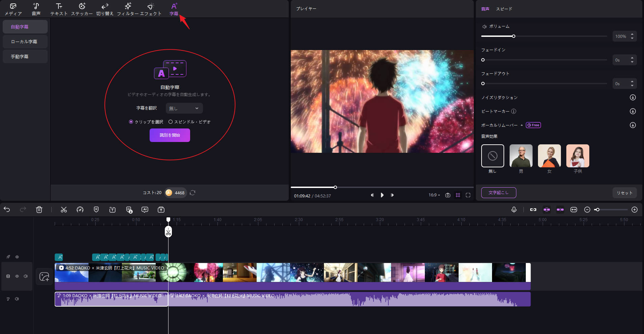The height and width of the screenshot is (334, 644).
Task: Open the 字幕を翻訳 language dropdown
Action: pyautogui.click(x=184, y=108)
